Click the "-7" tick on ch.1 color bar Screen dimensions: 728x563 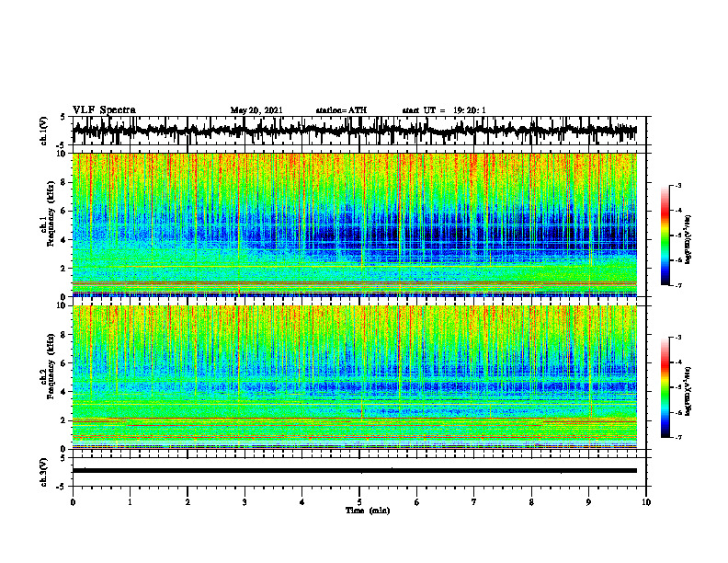[677, 285]
